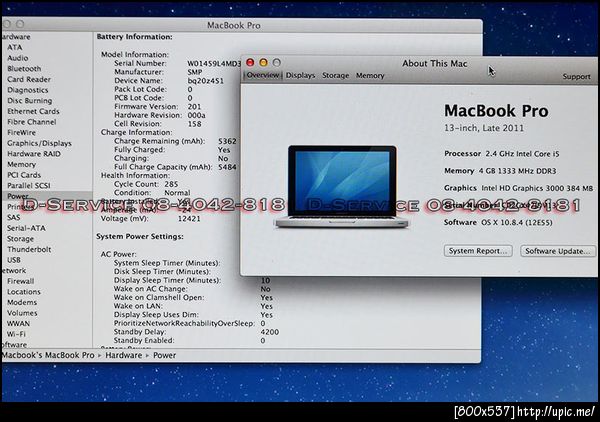Click the Processor text 2.4 GHz Intel Core i5
The height and width of the screenshot is (422, 600).
pos(522,154)
